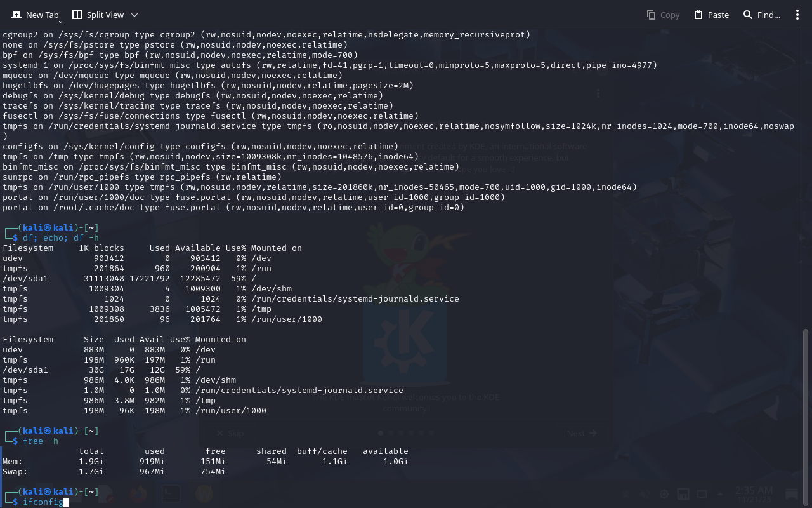
Task: Click the 'buff/cache' column header
Action: (322, 451)
